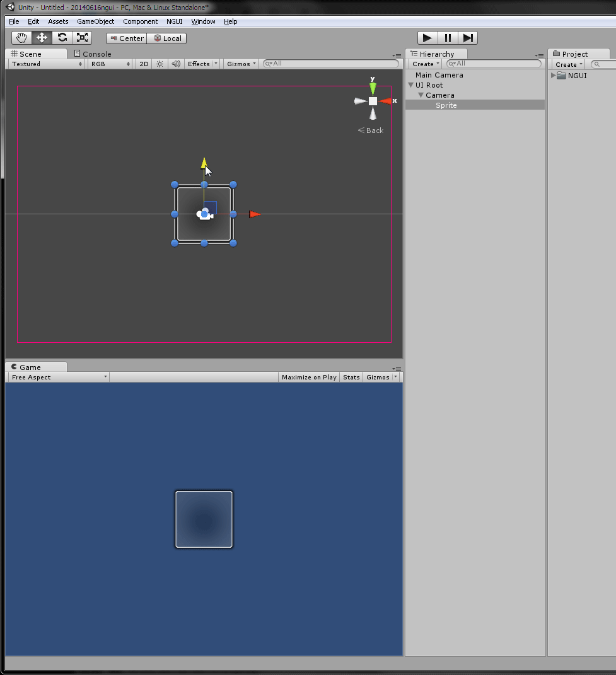Viewport: 616px width, 675px height.
Task: Open the Window menu
Action: [x=203, y=21]
